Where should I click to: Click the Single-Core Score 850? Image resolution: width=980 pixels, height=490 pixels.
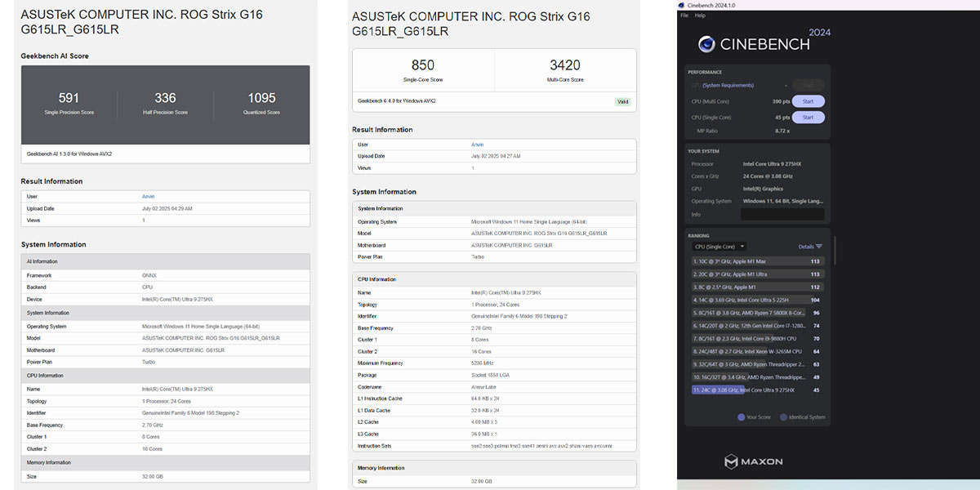point(423,65)
